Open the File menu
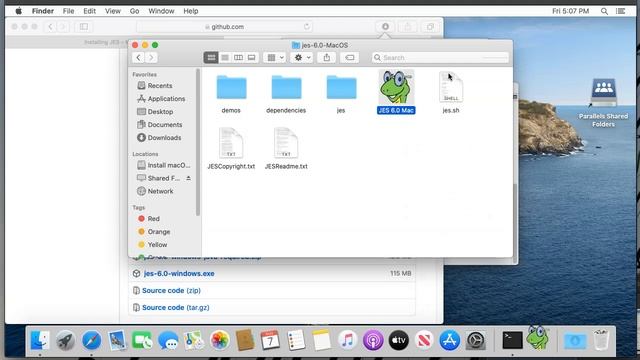 68,11
